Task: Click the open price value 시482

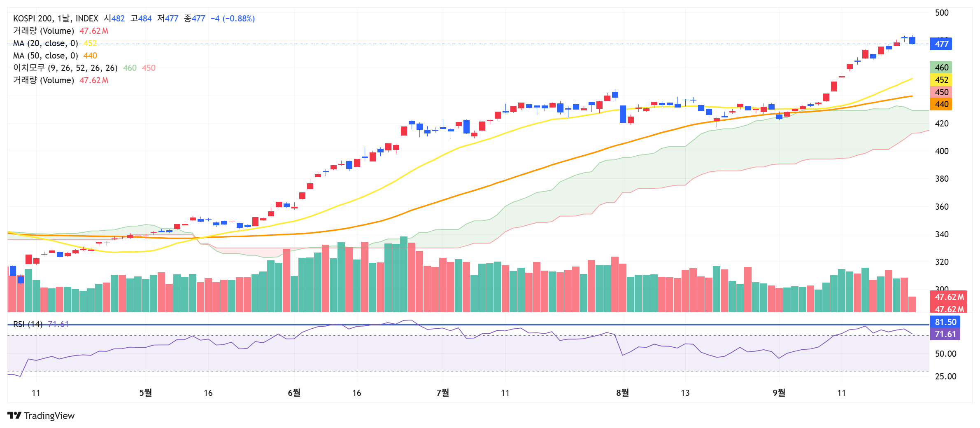Action: coord(114,19)
